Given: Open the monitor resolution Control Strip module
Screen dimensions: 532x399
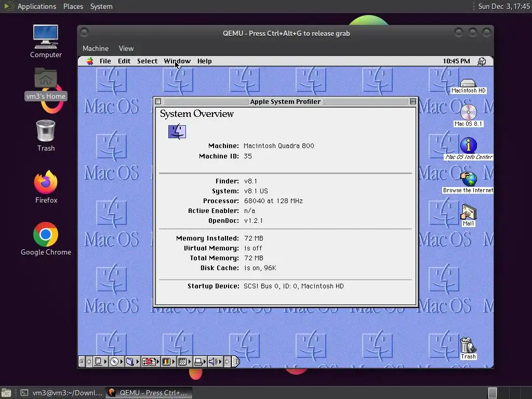Looking at the screenshot, I should [x=184, y=362].
